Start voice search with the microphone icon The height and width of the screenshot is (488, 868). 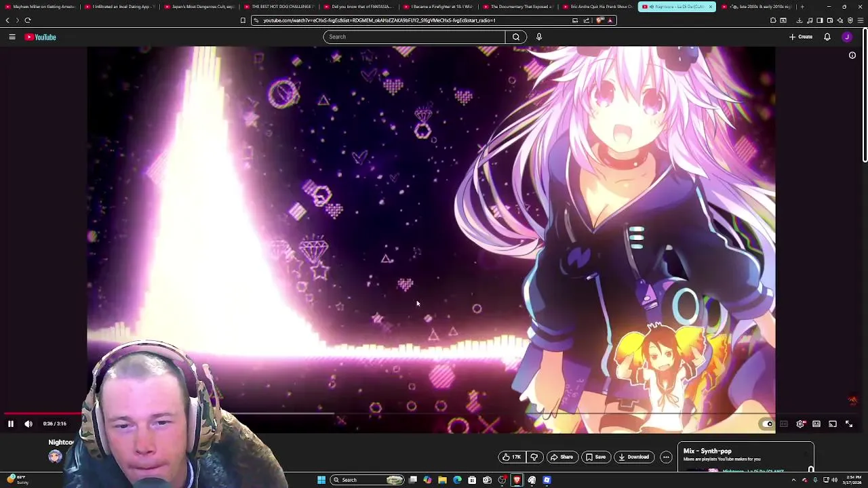pos(539,37)
